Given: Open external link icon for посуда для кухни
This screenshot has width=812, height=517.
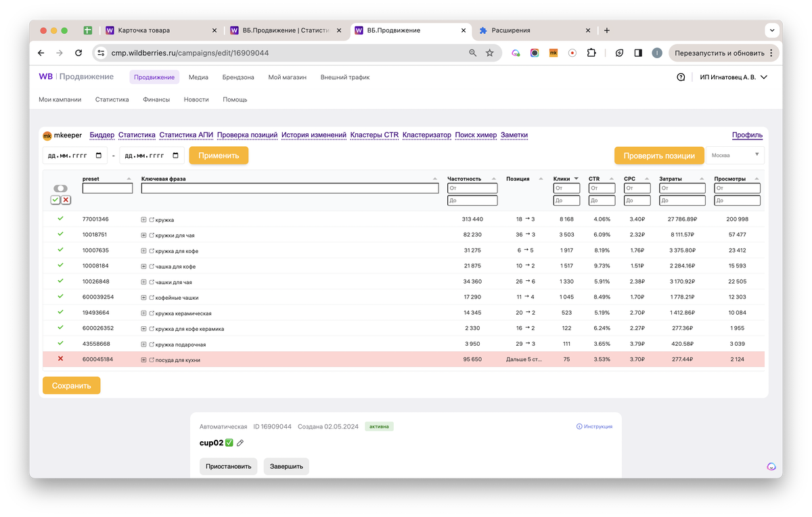Looking at the screenshot, I should (x=152, y=360).
